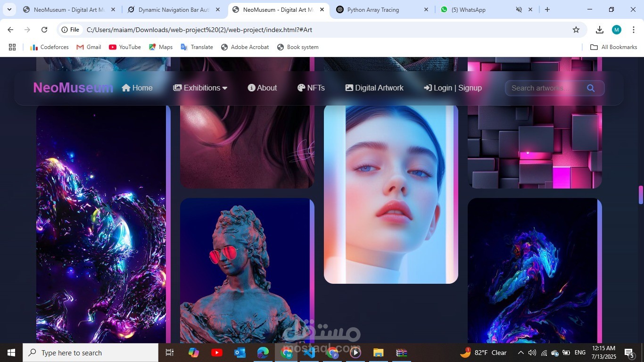Open the 82°F Clear weather widget
The height and width of the screenshot is (362, 644).
click(484, 353)
